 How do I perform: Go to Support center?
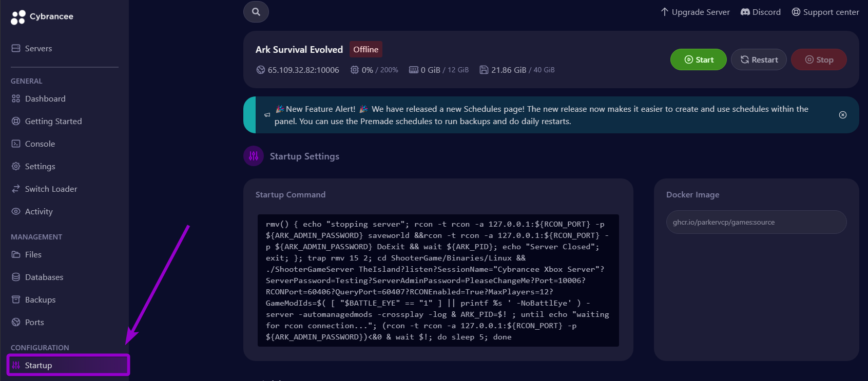point(825,12)
